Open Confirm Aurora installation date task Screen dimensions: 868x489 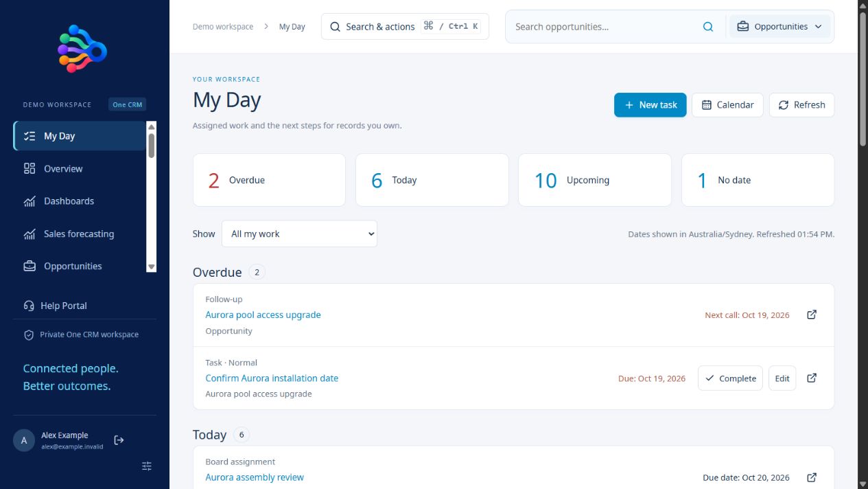[272, 378]
